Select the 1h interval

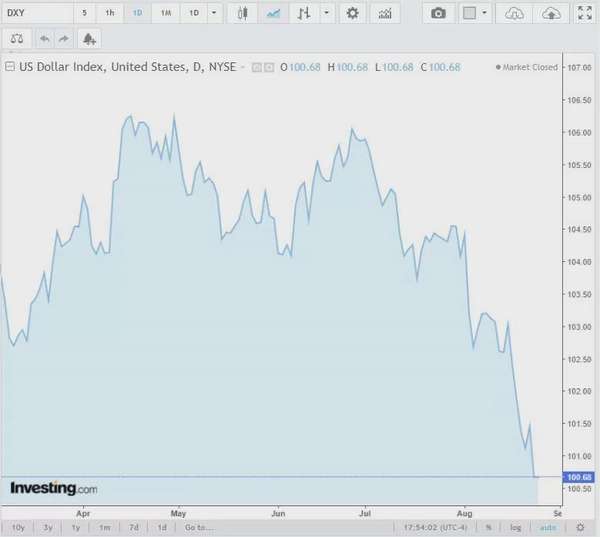(x=110, y=13)
